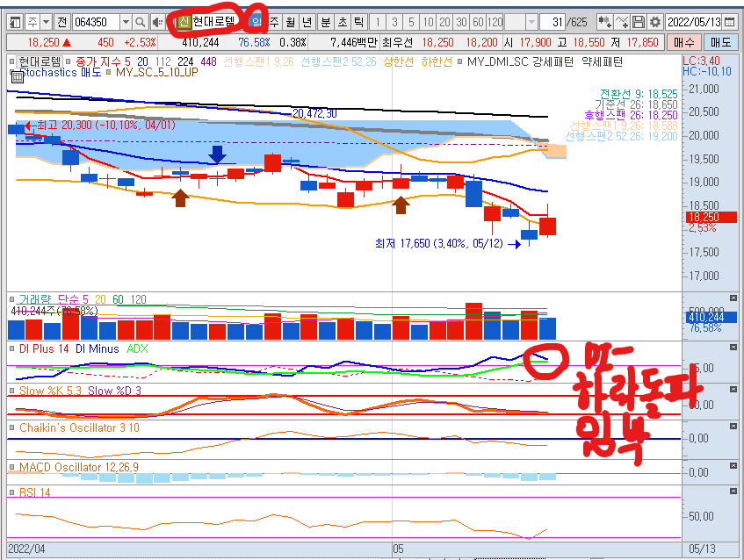Click the 매수 buy button
The image size is (744, 560).
[684, 43]
